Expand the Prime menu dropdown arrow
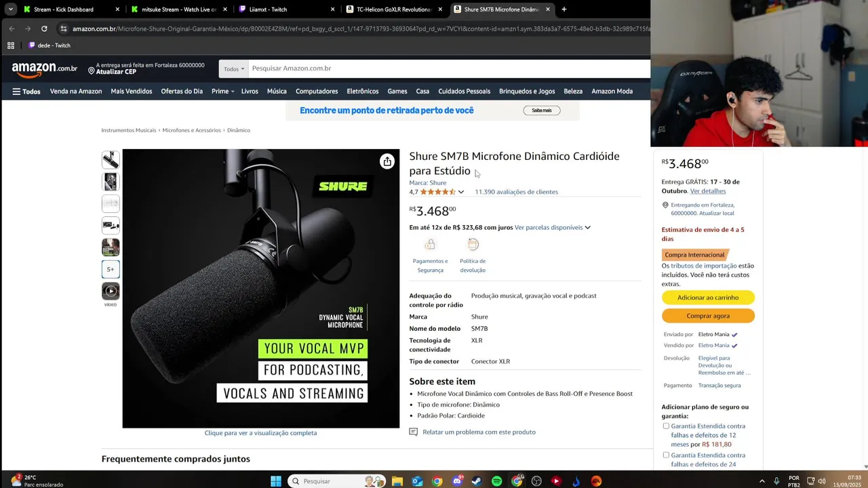This screenshot has height=488, width=868. (x=233, y=91)
